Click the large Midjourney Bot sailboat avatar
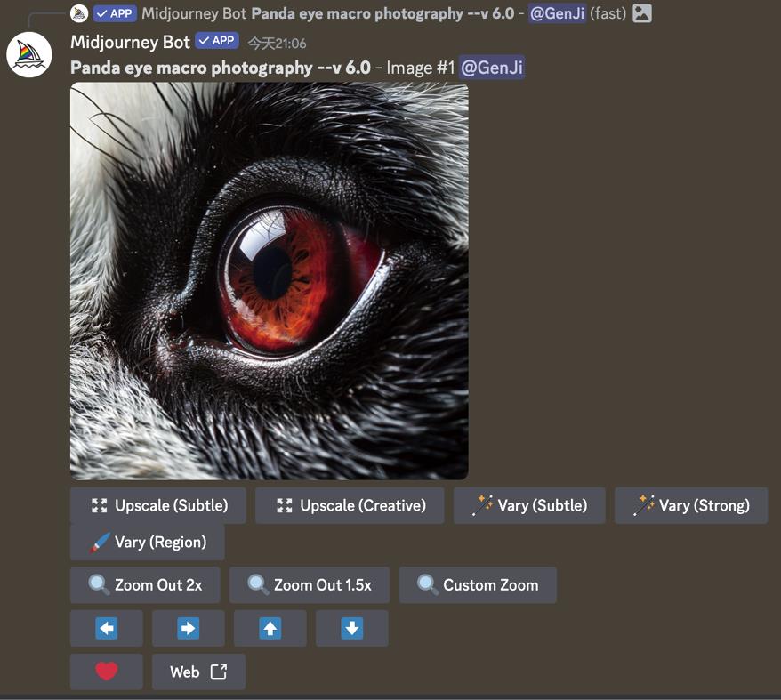Image resolution: width=781 pixels, height=700 pixels. (x=29, y=54)
